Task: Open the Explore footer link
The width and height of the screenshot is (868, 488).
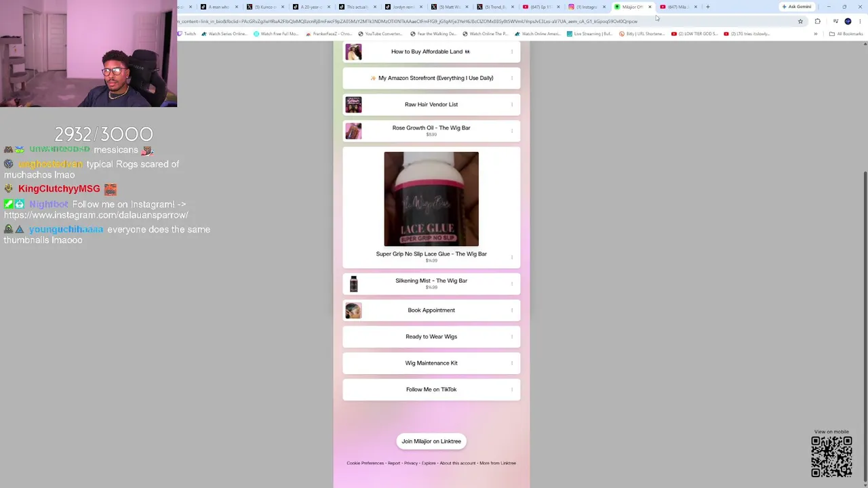Action: tap(429, 463)
